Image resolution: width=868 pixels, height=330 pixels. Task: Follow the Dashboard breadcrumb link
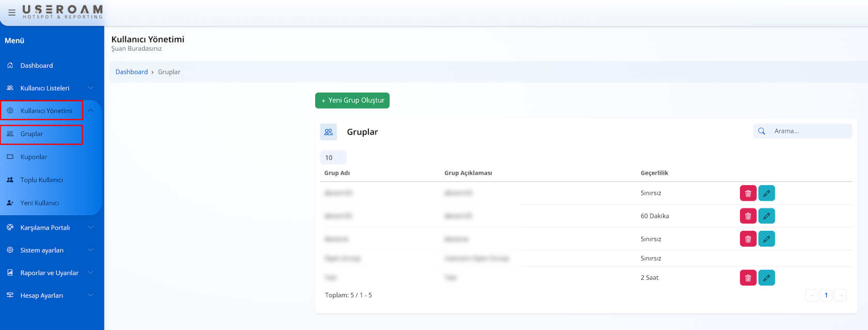[x=131, y=72]
